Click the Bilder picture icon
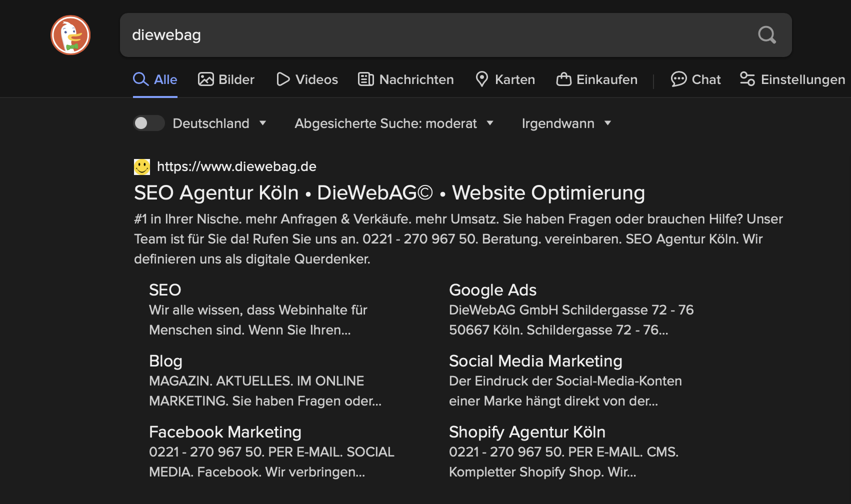Image resolution: width=851 pixels, height=504 pixels. coord(206,79)
